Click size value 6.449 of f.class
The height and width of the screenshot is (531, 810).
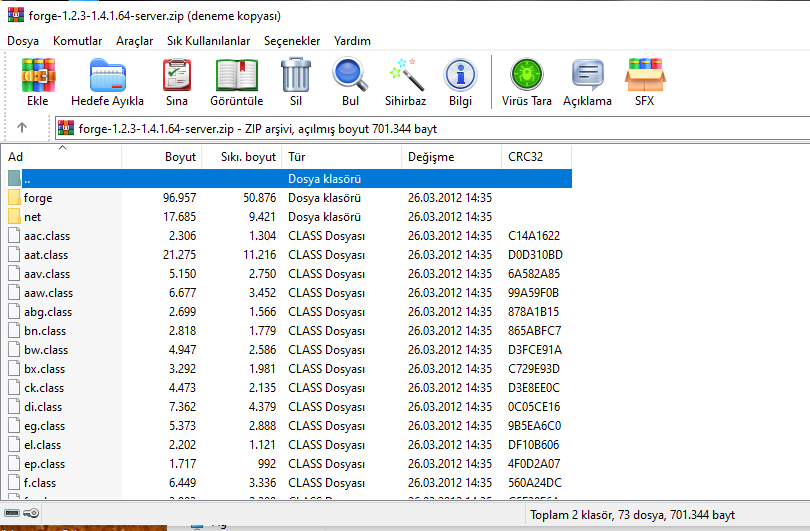tap(182, 482)
